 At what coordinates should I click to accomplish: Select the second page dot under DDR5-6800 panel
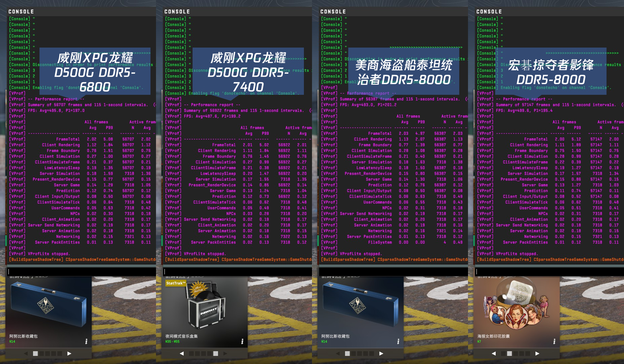point(42,353)
